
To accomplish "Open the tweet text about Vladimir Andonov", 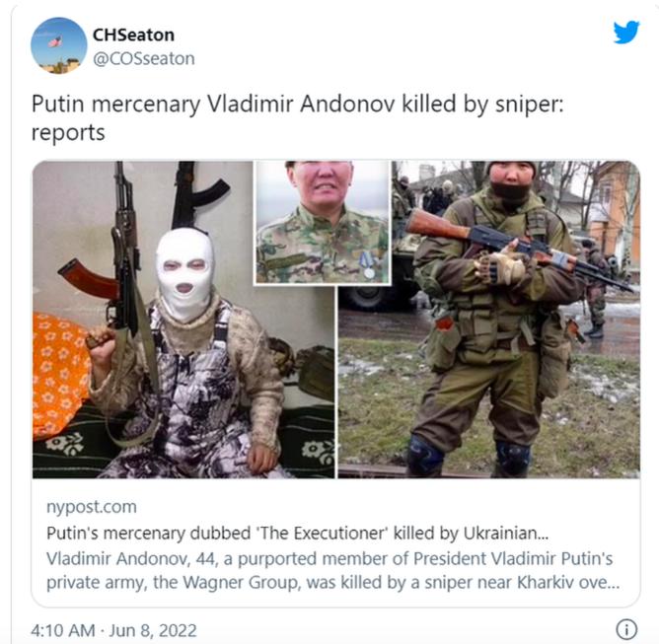I will point(297,118).
